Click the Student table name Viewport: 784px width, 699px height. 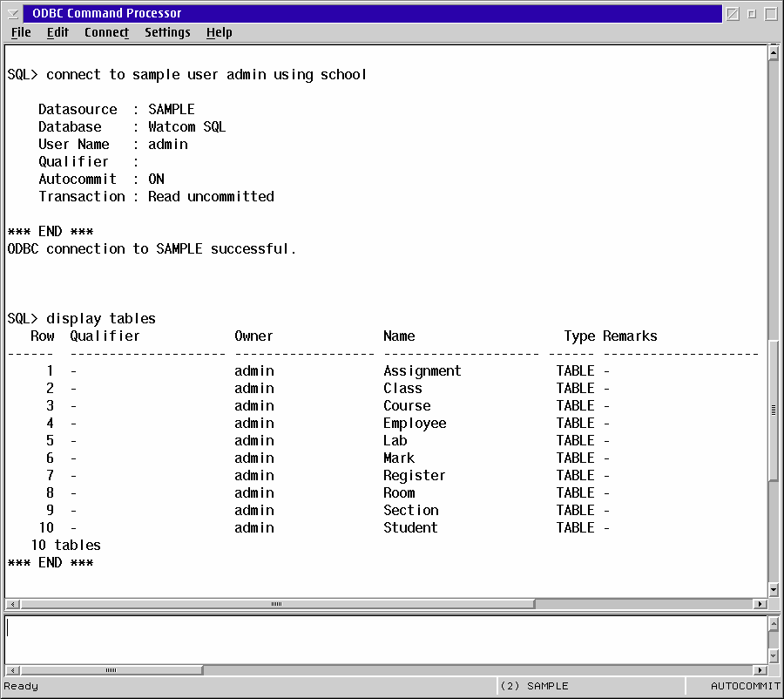(x=410, y=528)
